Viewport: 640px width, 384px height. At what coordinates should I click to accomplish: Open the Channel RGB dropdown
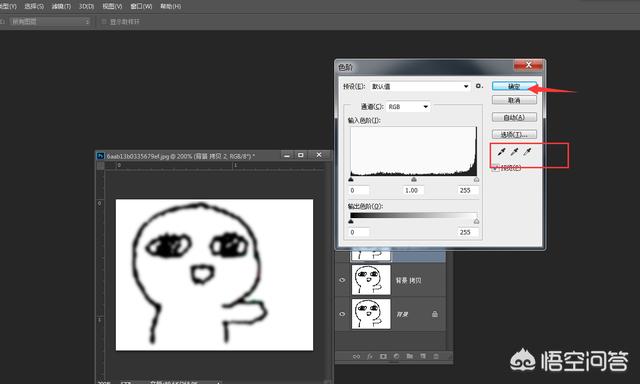pos(408,107)
